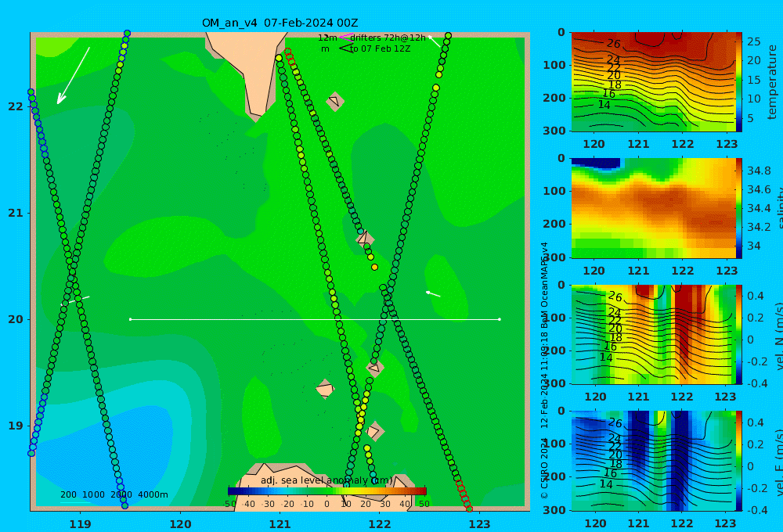Click the 5 tick on temperature colorbar
The height and width of the screenshot is (532, 783).
click(750, 118)
